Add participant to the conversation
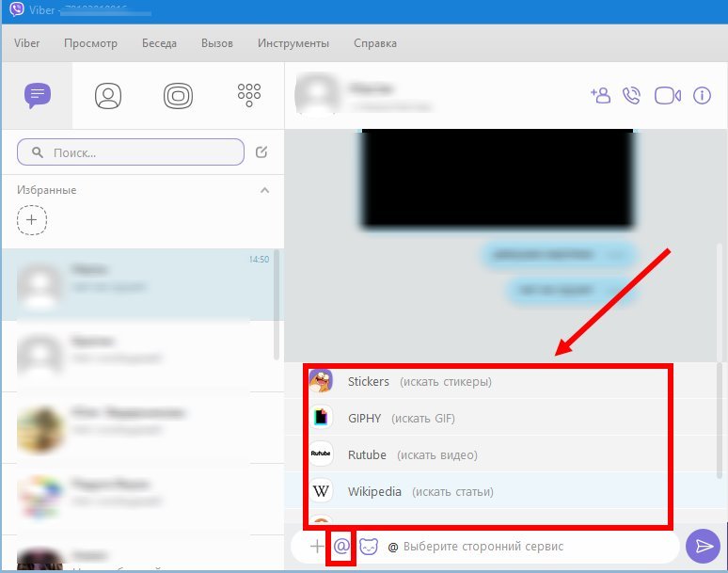 (599, 95)
